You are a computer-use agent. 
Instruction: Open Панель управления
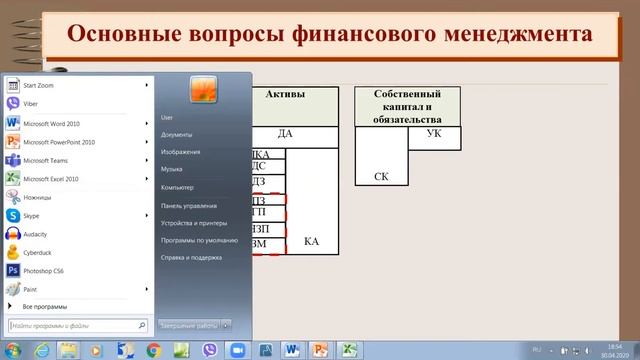click(x=189, y=206)
